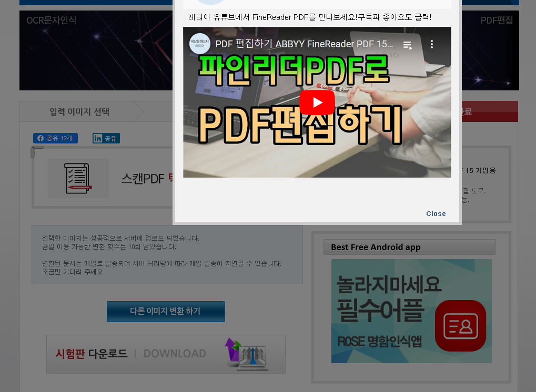This screenshot has height=392, width=536.
Task: Click the 시험판 다운로드 DOWNLOAD banner
Action: 166,354
